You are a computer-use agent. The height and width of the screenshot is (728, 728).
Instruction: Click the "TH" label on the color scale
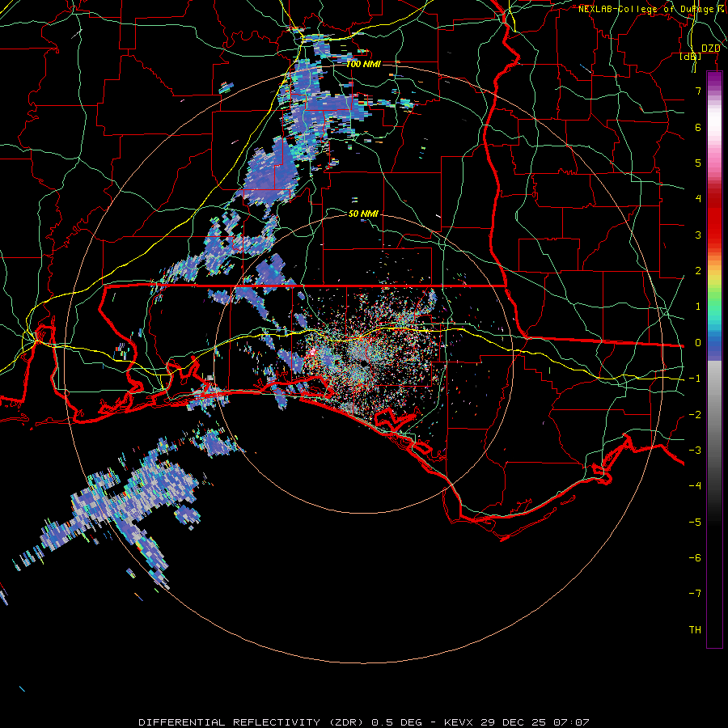(695, 630)
